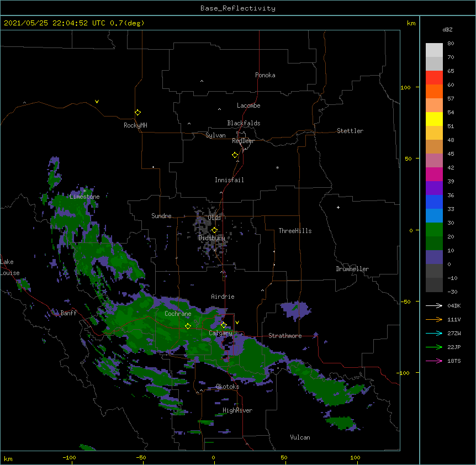
Task: Click the white 04DK arrow icon
Action: (x=434, y=305)
